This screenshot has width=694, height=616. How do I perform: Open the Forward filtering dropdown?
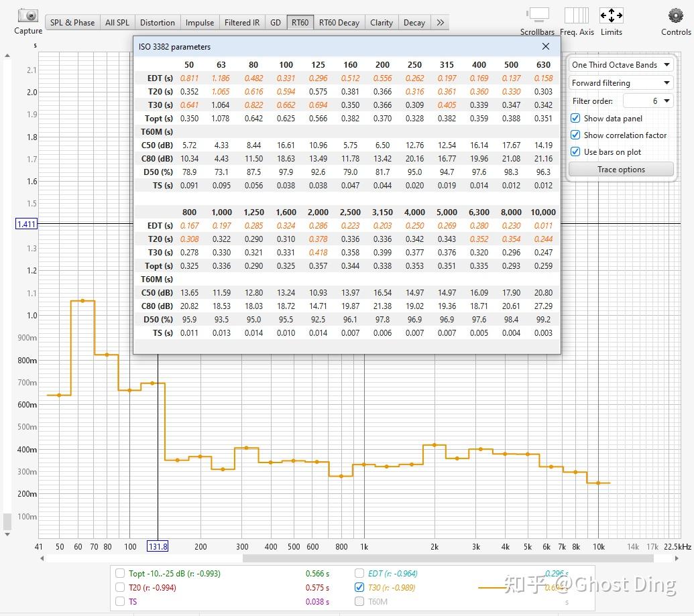pyautogui.click(x=620, y=82)
